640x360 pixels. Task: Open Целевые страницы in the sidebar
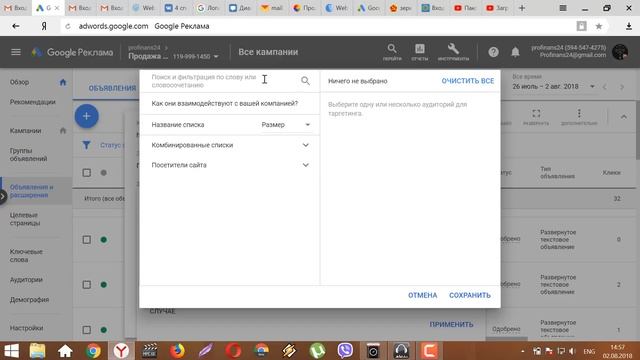[25, 219]
